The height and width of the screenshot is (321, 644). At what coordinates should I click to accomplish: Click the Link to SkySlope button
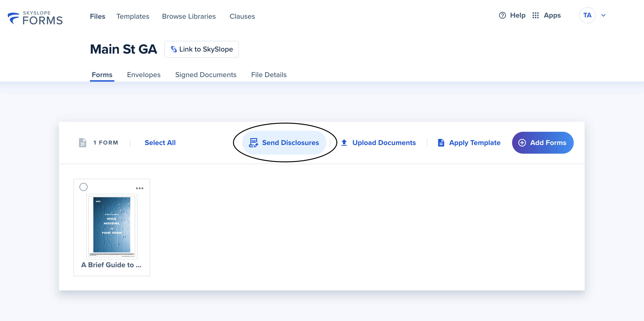click(202, 49)
